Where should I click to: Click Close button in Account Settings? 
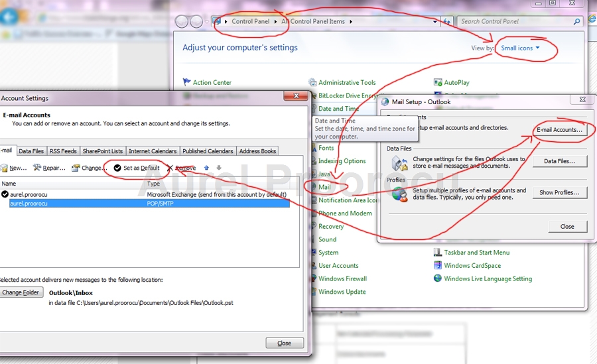click(285, 343)
